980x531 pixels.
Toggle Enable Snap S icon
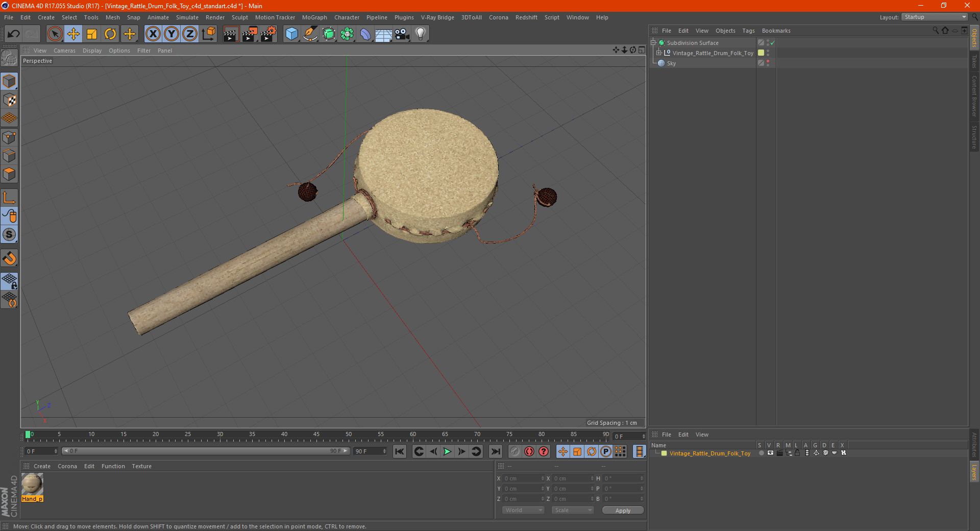(10, 235)
